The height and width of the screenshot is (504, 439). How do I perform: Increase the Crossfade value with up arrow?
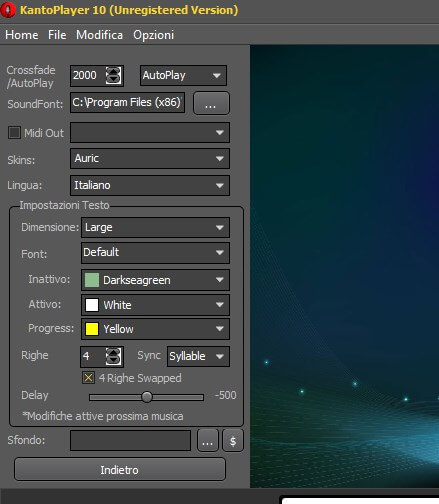coord(113,71)
